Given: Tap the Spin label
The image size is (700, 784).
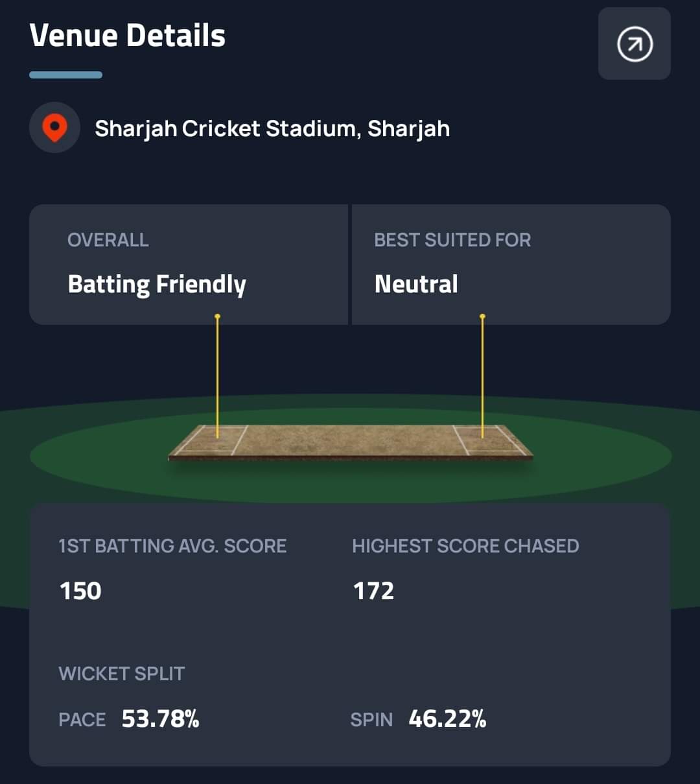Looking at the screenshot, I should point(371,720).
